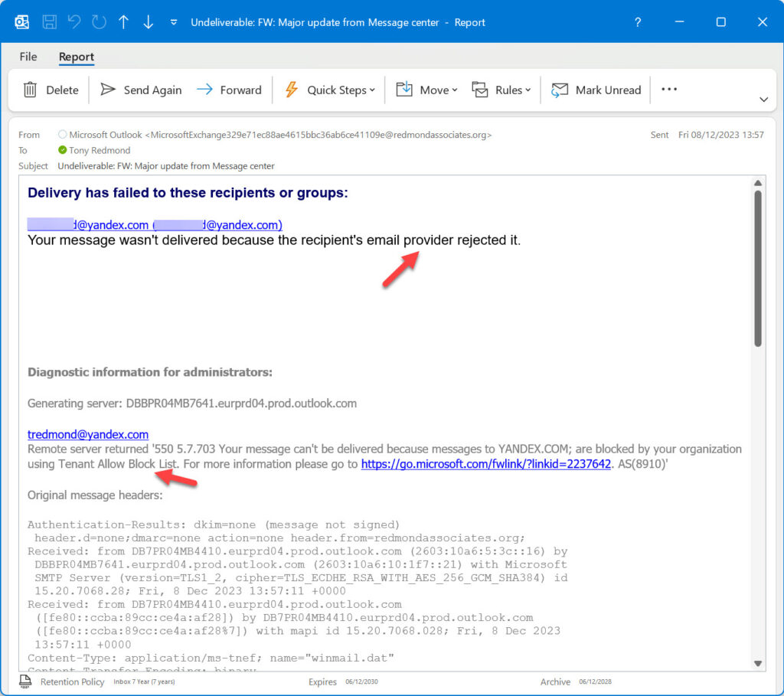Viewport: 784px width, 696px height.
Task: Click the Help question mark icon
Action: click(638, 22)
